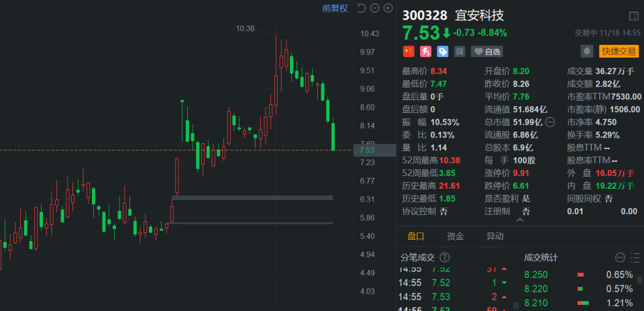Click the 成交统计 section title
Screen dimensions: 644x311
click(541, 257)
